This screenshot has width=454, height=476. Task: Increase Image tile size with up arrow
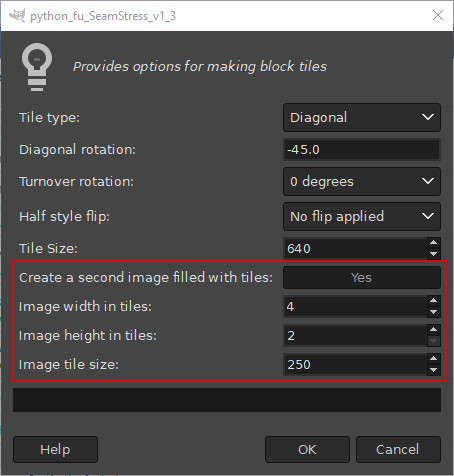click(x=433, y=359)
